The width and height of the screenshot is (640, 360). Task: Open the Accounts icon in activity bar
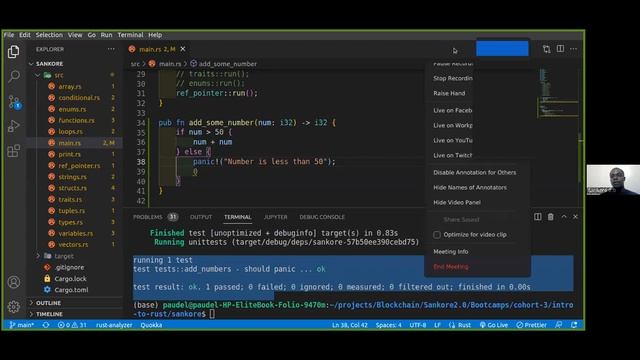pyautogui.click(x=13, y=282)
